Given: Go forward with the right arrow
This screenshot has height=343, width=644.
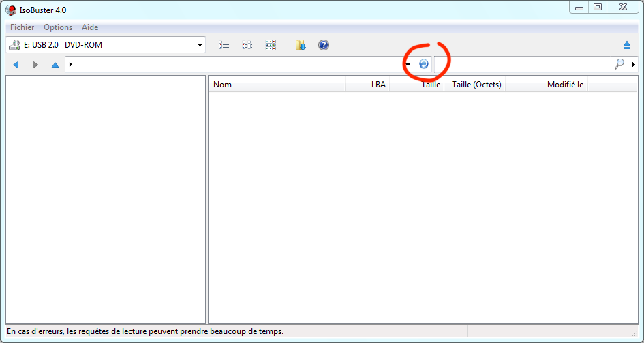Looking at the screenshot, I should point(35,65).
